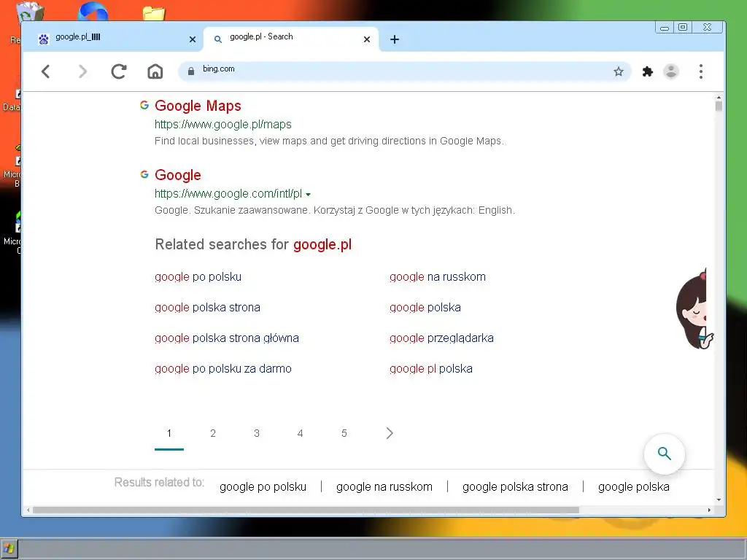The width and height of the screenshot is (747, 560).
Task: Switch to the google.pl_IIII tab
Action: point(113,39)
